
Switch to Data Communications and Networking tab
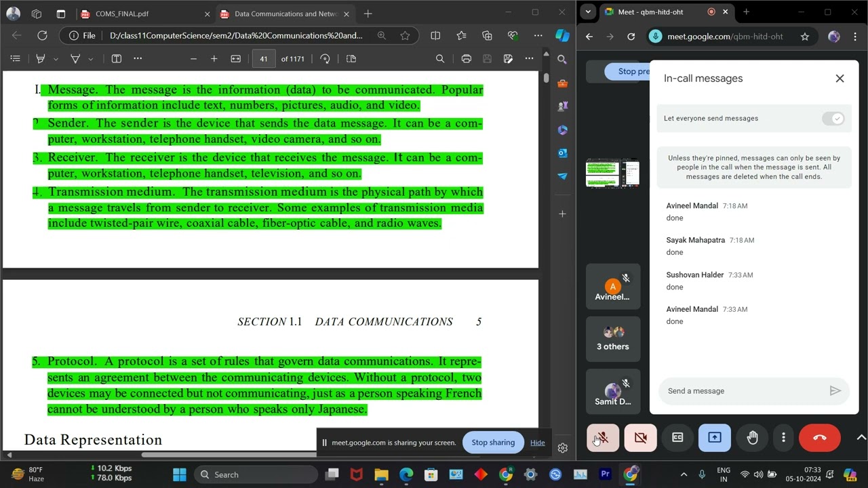285,14
